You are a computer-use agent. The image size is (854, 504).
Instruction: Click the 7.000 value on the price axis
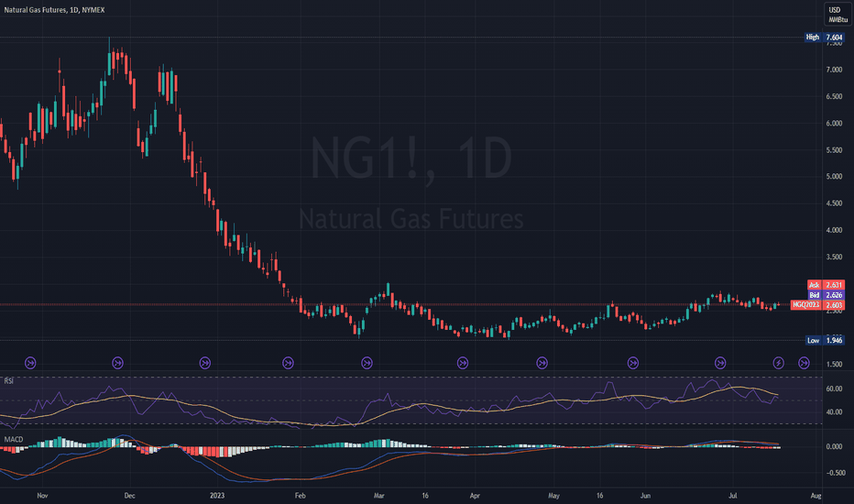click(x=834, y=70)
